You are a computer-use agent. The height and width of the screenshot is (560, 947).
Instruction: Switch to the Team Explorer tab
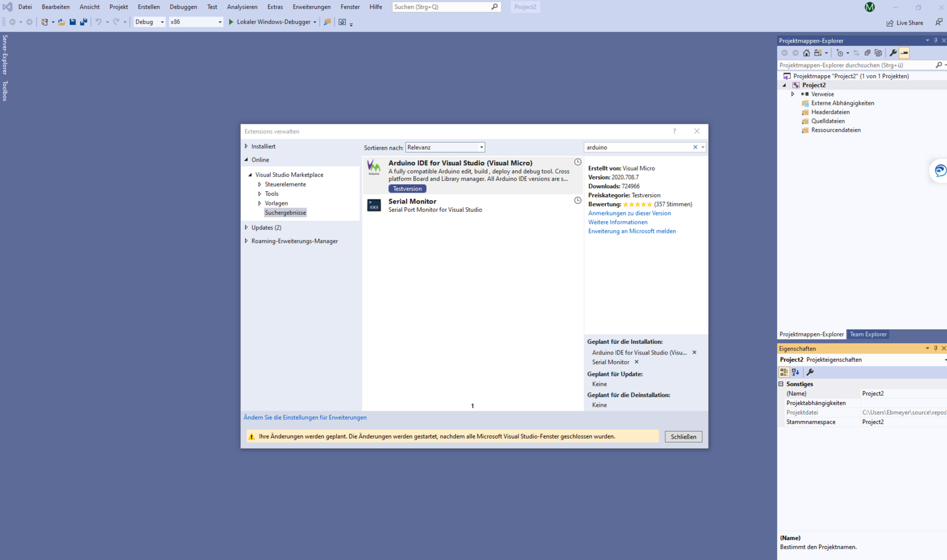868,334
